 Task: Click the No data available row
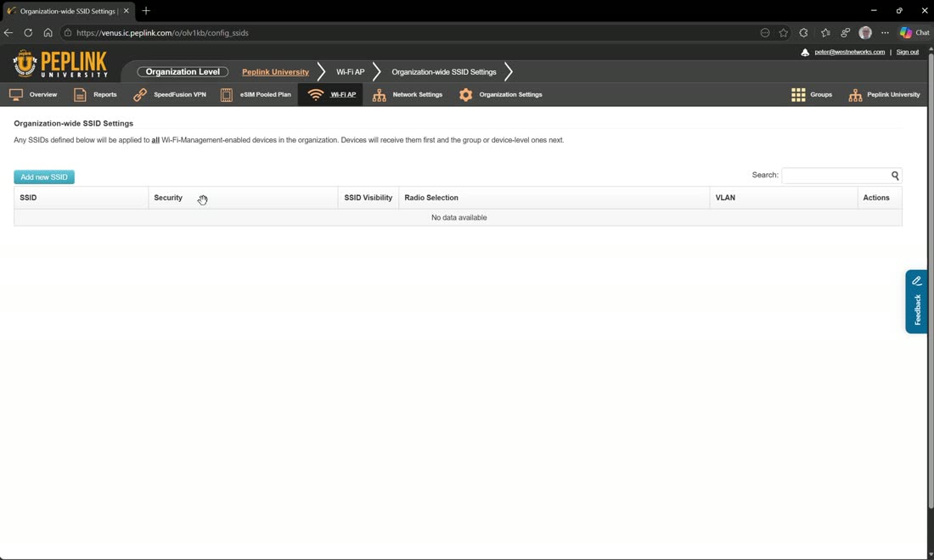point(458,218)
